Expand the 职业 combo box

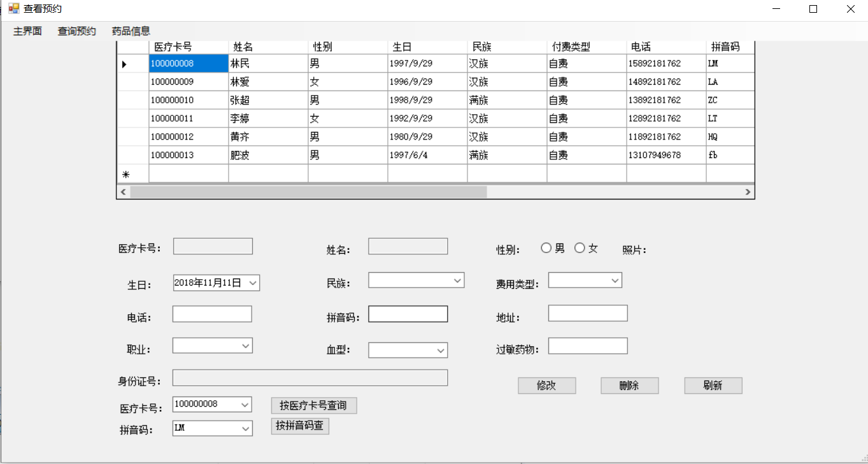[x=246, y=345]
